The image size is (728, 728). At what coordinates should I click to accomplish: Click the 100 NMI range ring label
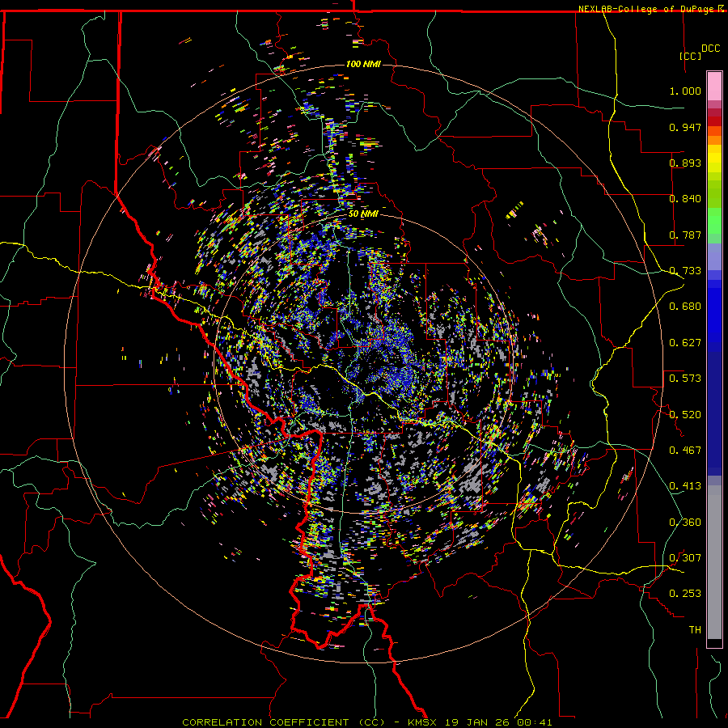[x=363, y=64]
